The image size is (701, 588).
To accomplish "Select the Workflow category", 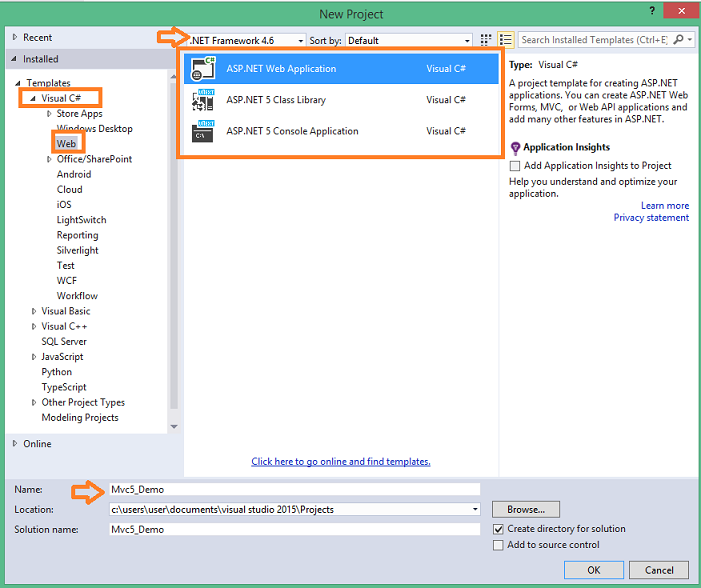I will (77, 296).
